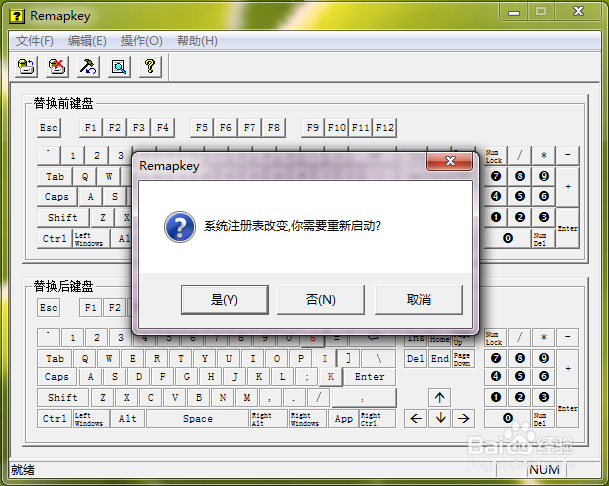The height and width of the screenshot is (486, 609).
Task: Click Del key on 替换后键盘
Action: tap(416, 359)
